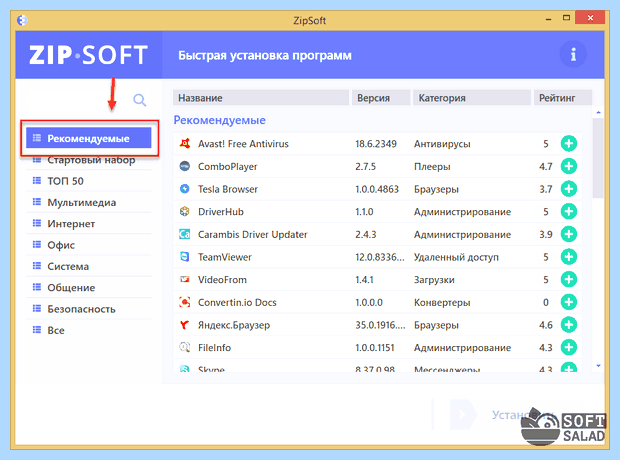620x460 pixels.
Task: Select Convertin.io Docs row name
Action: [x=237, y=302]
